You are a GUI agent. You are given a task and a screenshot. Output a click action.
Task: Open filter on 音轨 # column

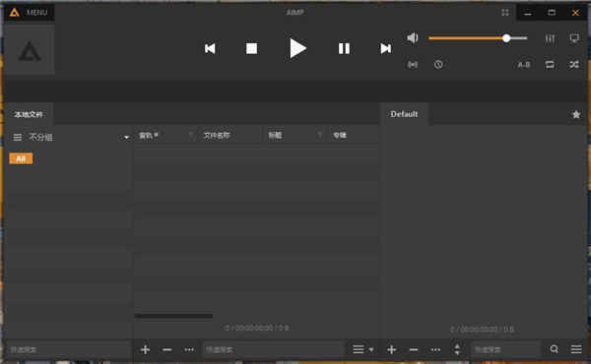pos(191,135)
